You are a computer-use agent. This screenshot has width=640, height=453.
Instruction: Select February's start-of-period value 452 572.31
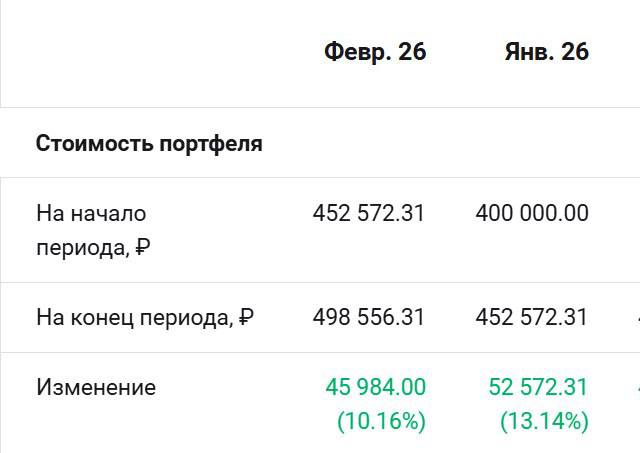(368, 213)
